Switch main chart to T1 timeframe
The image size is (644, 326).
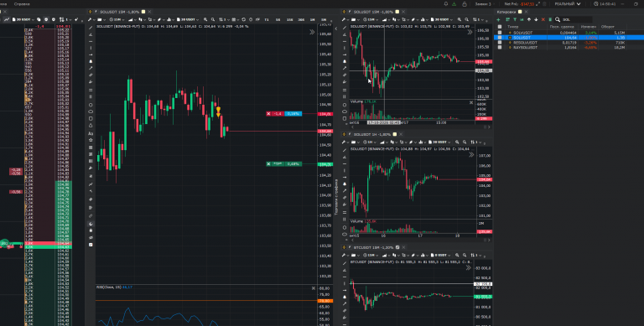pyautogui.click(x=267, y=19)
